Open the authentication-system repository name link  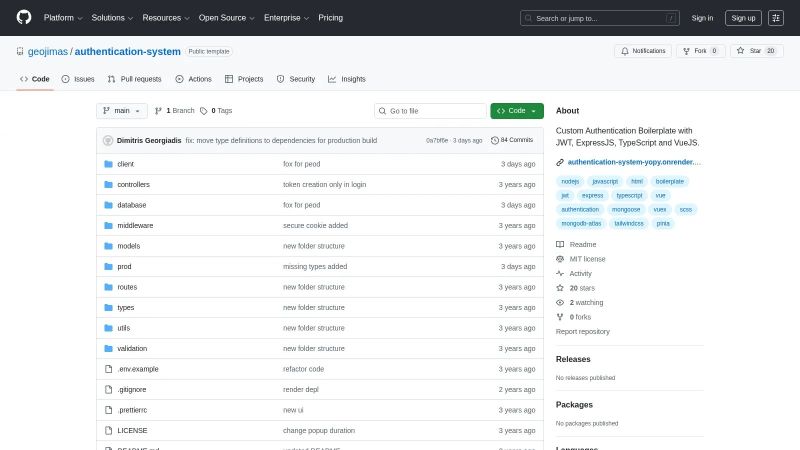(128, 52)
